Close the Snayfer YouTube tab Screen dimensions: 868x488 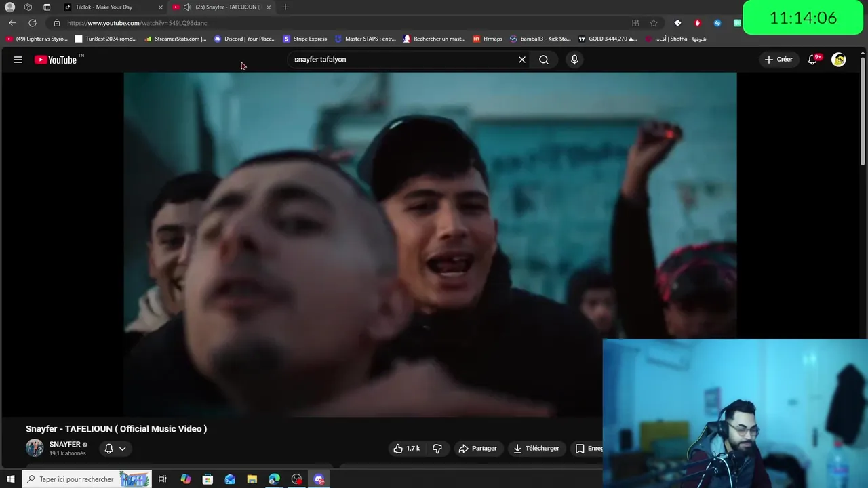(269, 7)
